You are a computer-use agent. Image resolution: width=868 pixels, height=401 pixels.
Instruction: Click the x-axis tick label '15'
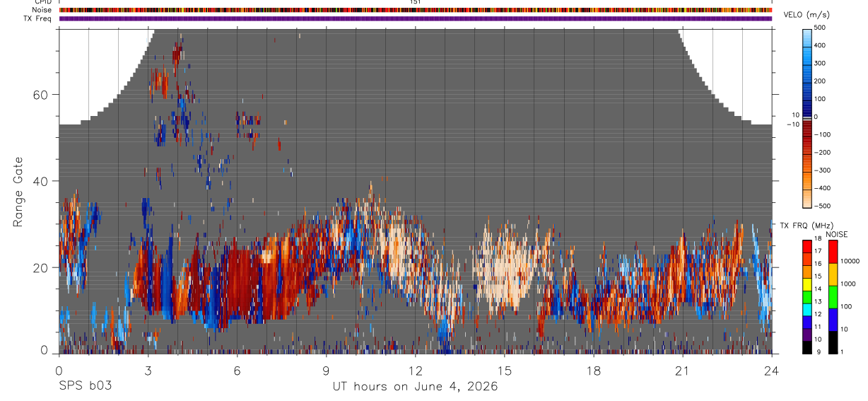pos(504,370)
